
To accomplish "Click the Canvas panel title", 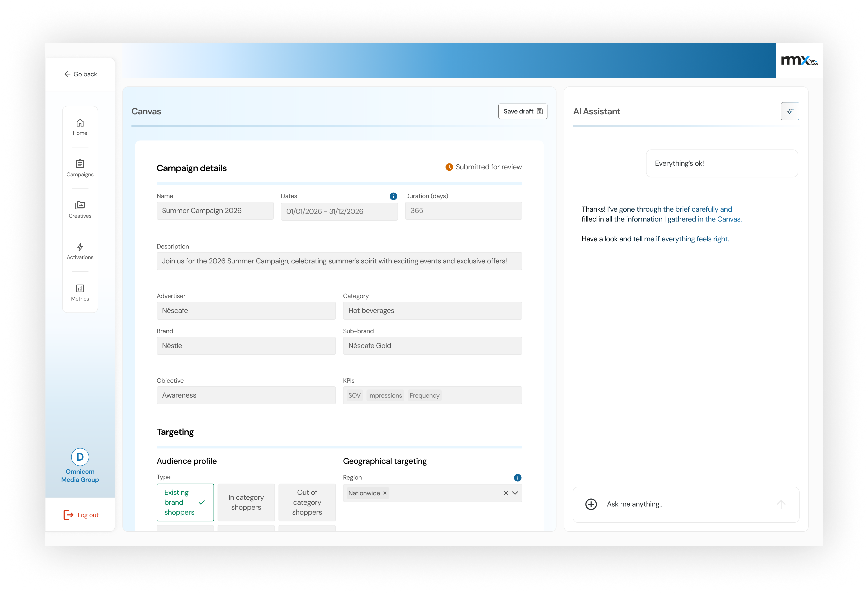I will coord(146,112).
